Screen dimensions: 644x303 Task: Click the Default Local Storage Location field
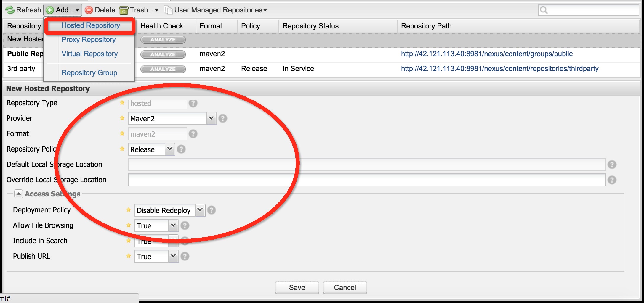point(367,165)
